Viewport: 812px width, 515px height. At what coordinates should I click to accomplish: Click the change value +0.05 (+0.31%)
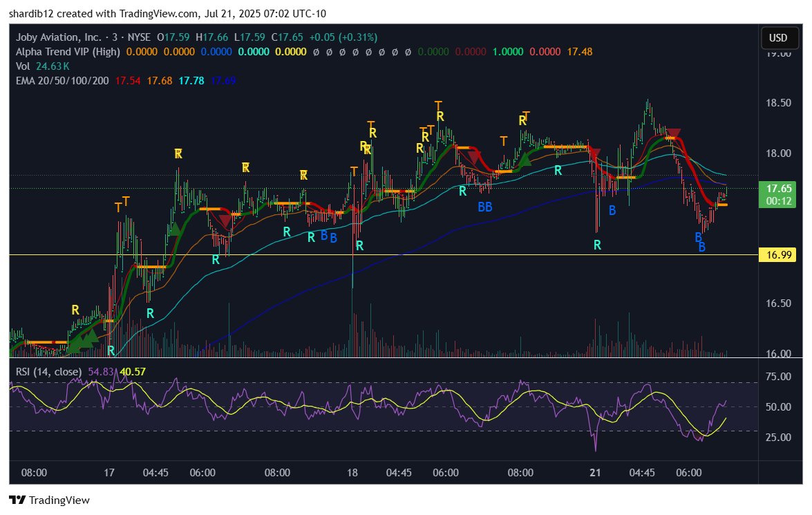pyautogui.click(x=343, y=37)
